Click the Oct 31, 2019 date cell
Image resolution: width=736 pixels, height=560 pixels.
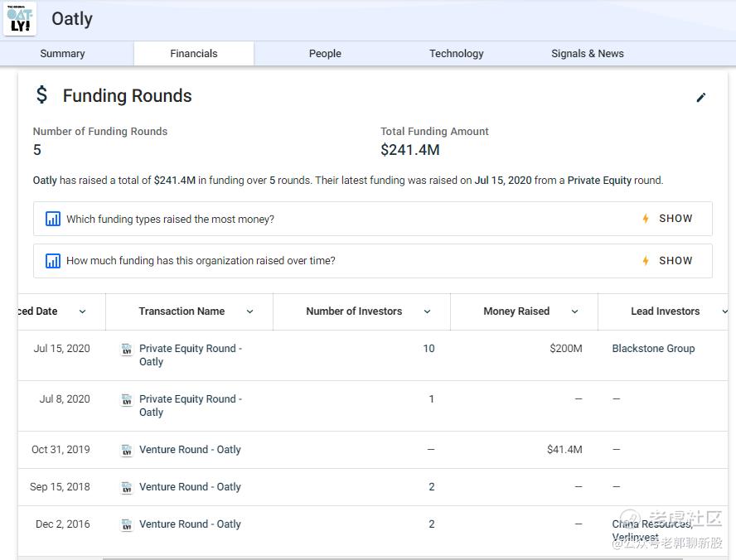[x=61, y=450]
